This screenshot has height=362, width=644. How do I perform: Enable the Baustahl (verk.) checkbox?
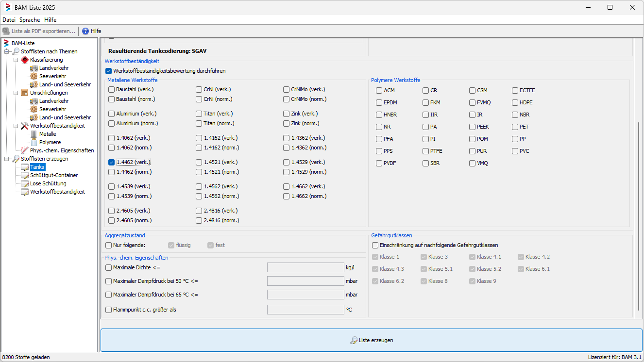click(112, 89)
